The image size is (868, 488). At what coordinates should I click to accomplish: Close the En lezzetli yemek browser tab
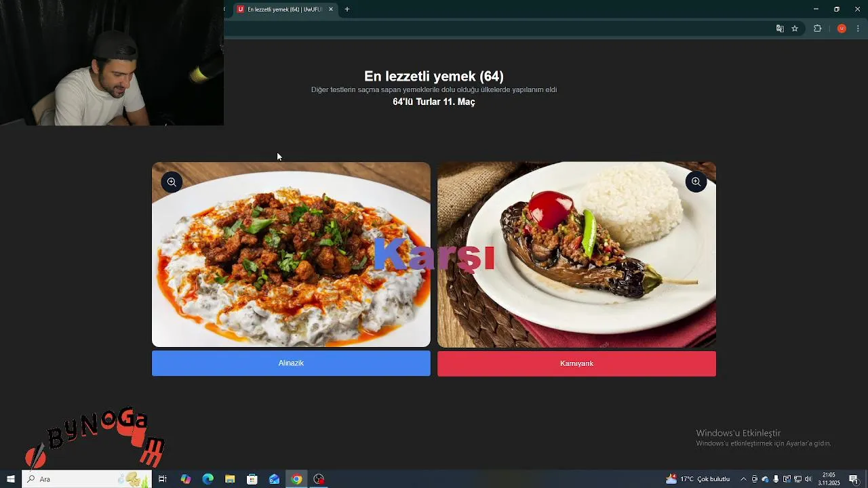331,9
